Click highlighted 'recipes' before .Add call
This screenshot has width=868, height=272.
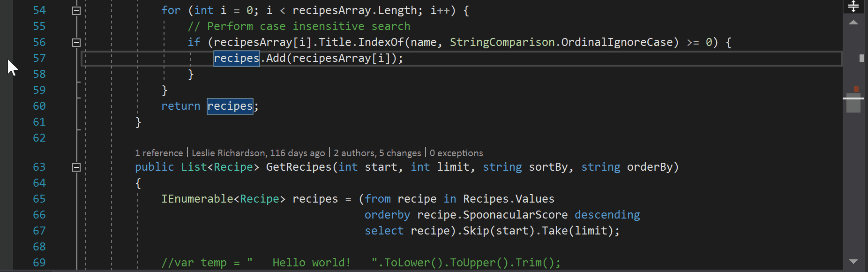[237, 58]
